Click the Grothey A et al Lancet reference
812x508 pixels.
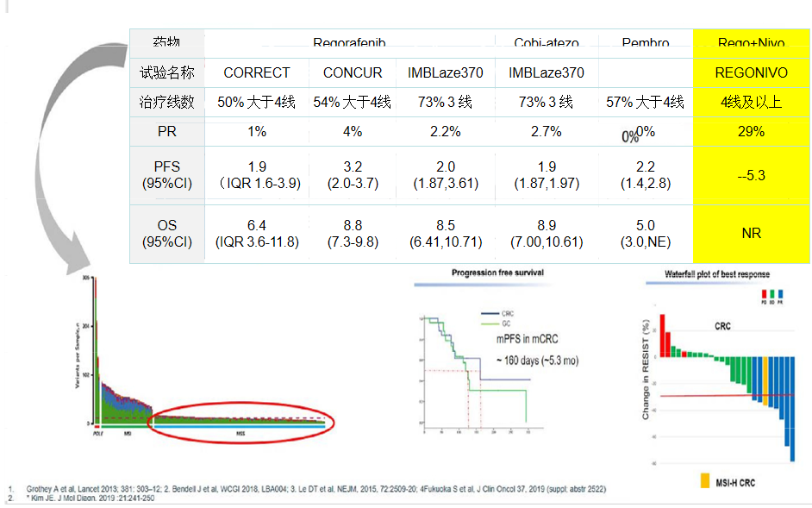tap(316, 489)
